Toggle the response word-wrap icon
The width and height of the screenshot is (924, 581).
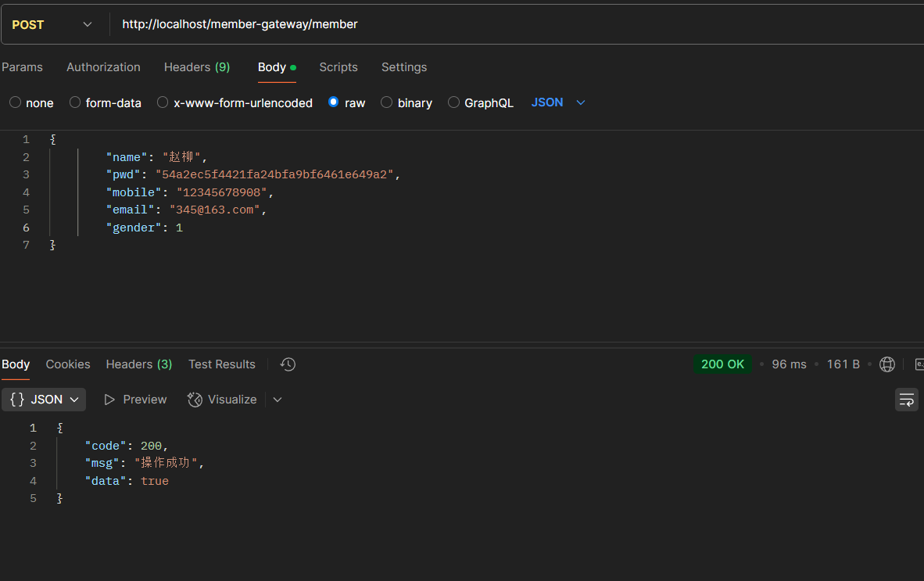tap(906, 400)
